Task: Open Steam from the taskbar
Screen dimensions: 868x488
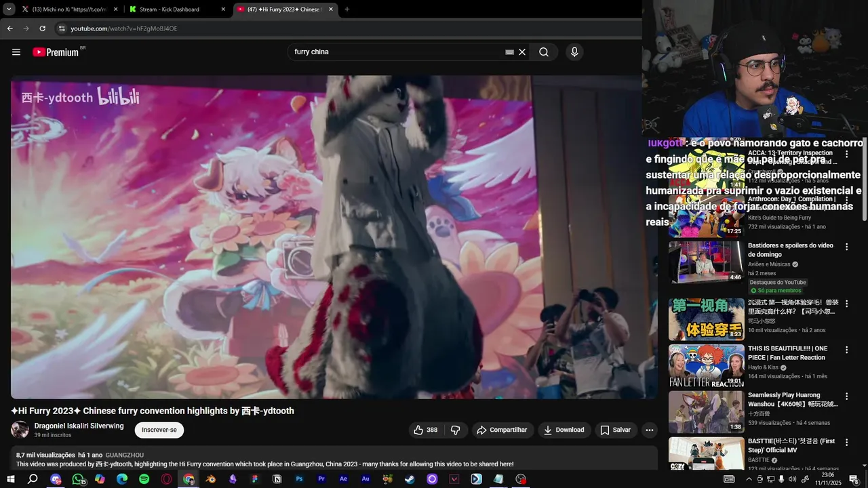Action: click(x=410, y=479)
